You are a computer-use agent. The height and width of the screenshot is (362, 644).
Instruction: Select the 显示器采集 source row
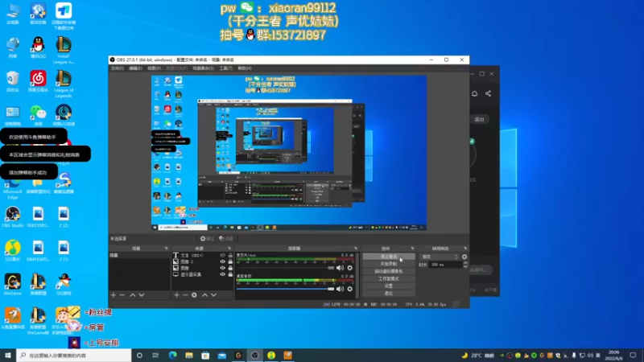(202, 274)
